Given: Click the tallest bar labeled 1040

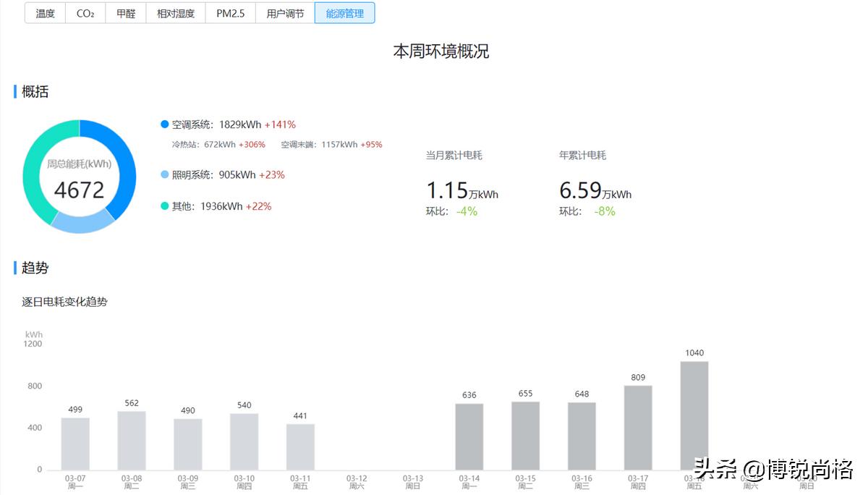Looking at the screenshot, I should [x=695, y=416].
